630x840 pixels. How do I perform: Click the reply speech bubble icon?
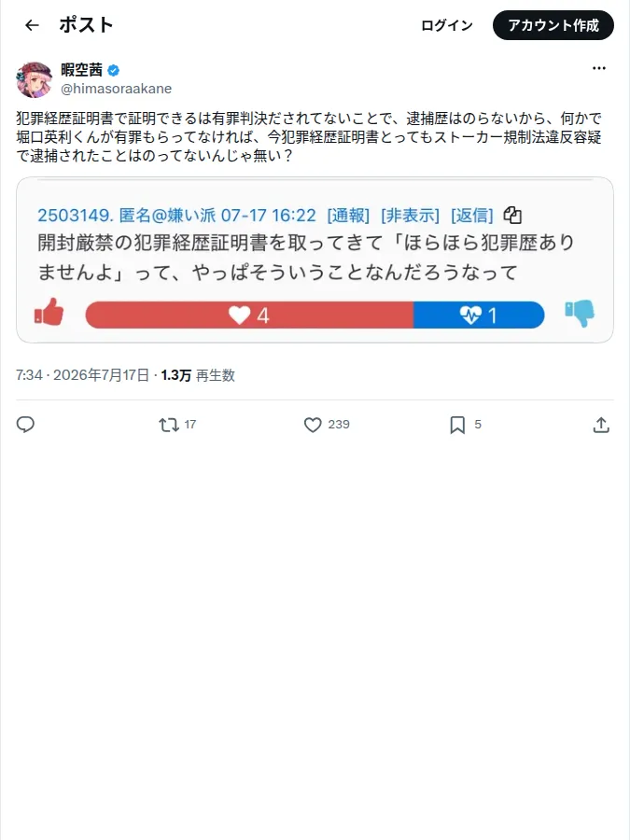tap(25, 425)
